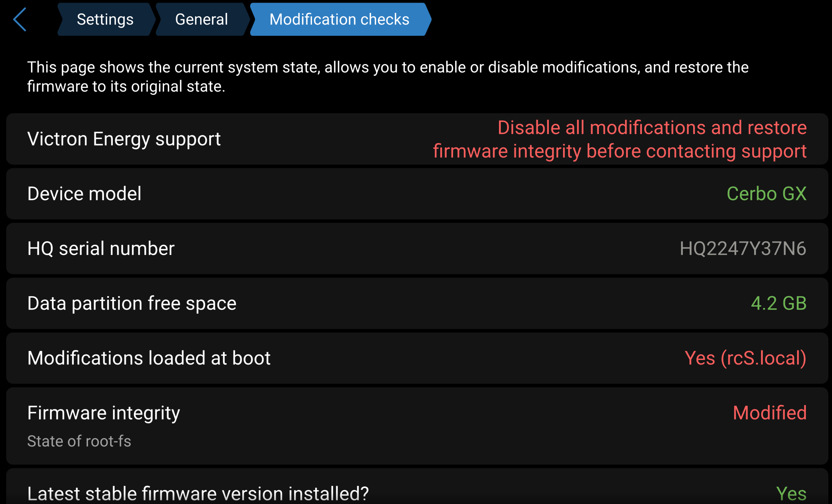Click the page description text
The image size is (832, 504).
coord(388,77)
